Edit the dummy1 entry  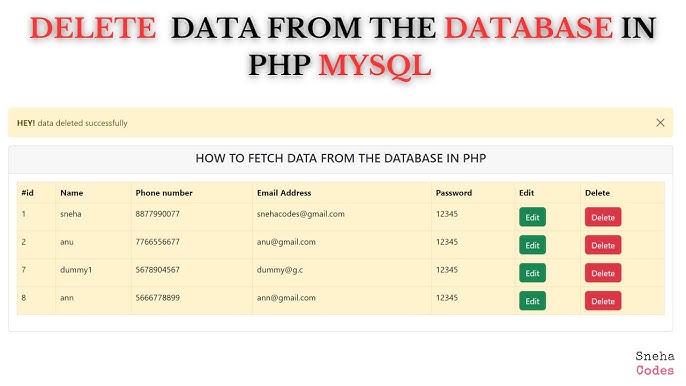(532, 273)
